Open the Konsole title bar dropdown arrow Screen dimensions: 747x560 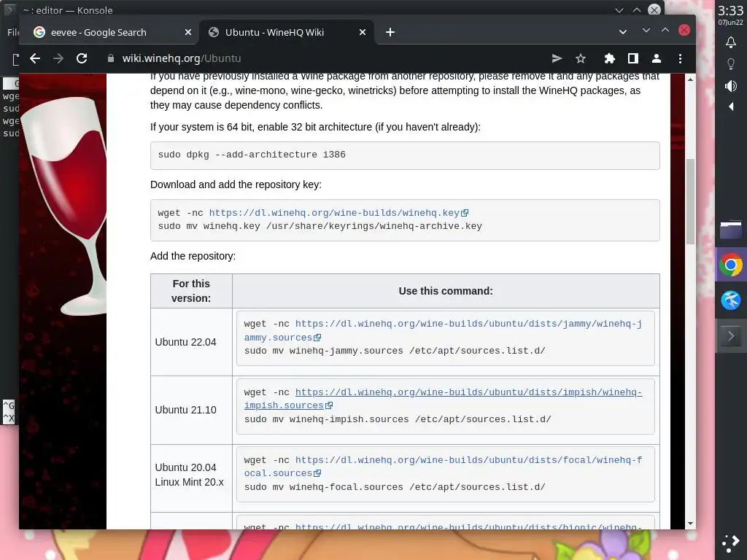619,10
